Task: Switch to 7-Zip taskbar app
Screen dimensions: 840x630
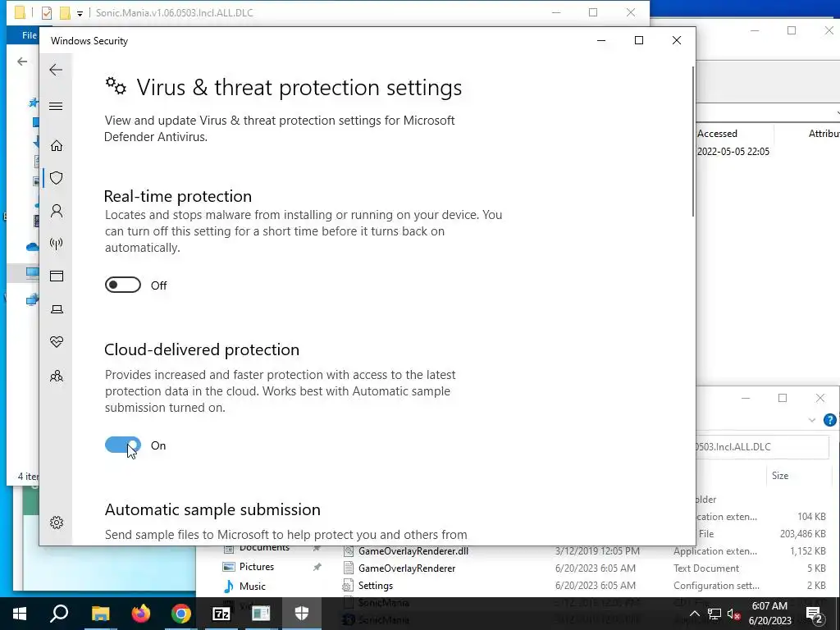Action: point(221,614)
